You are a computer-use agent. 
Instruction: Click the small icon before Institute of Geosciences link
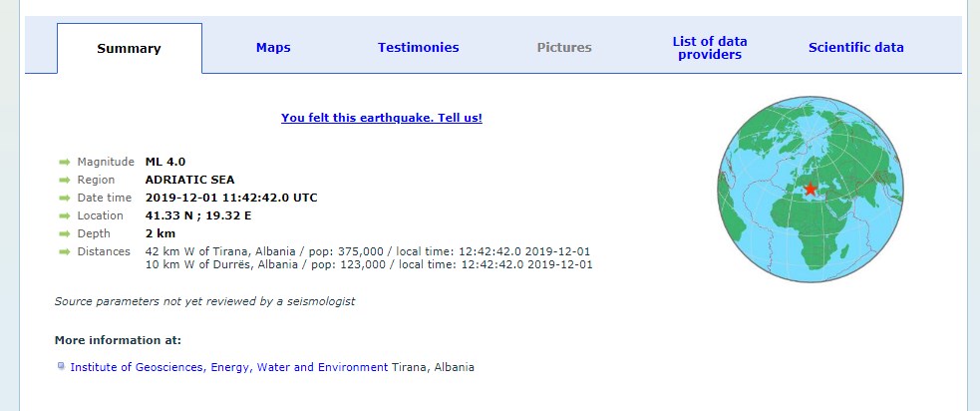(x=62, y=366)
